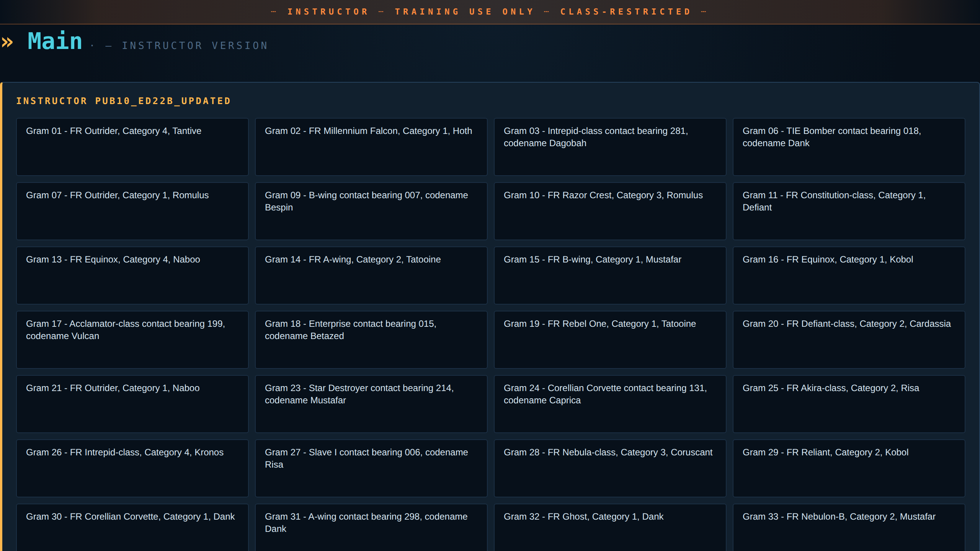Select Gram 30 FR Corellian Corvette Dank
980x551 pixels.
click(132, 528)
